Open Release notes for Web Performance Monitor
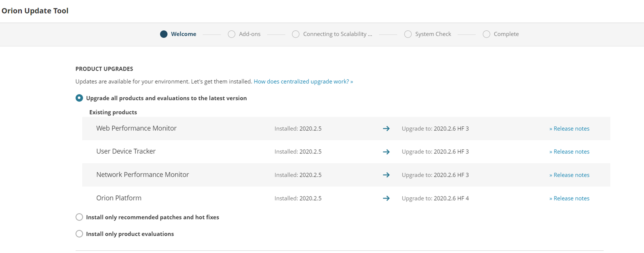 point(569,129)
